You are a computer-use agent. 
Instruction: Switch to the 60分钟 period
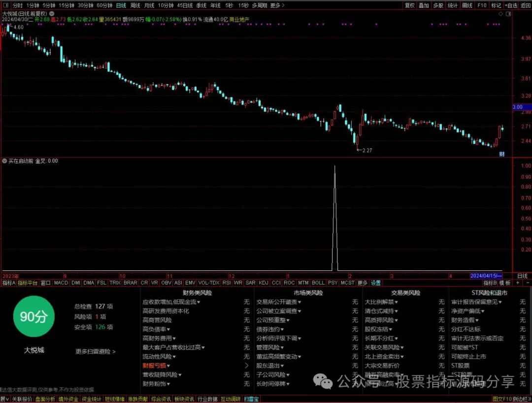point(104,5)
